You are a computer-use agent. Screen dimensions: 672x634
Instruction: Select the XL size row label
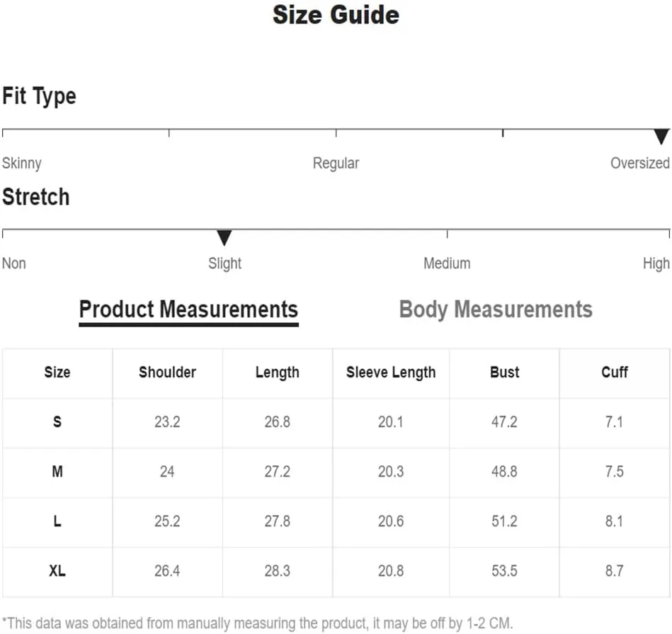[x=57, y=571]
